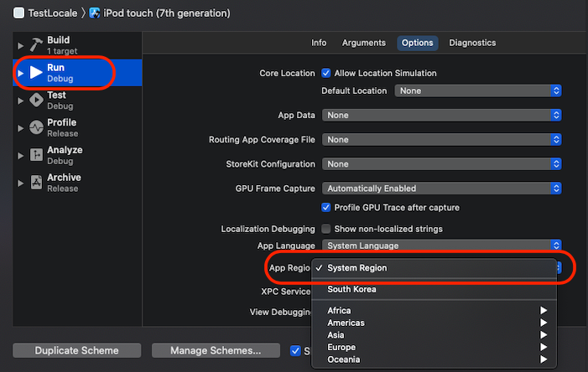Select the Run Debug row
Screen dimensions: 588x372
click(x=77, y=73)
